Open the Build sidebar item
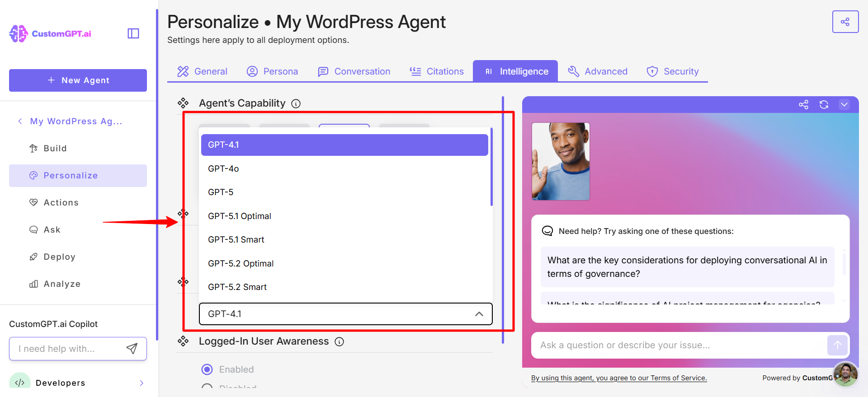The width and height of the screenshot is (868, 397). coord(78,148)
